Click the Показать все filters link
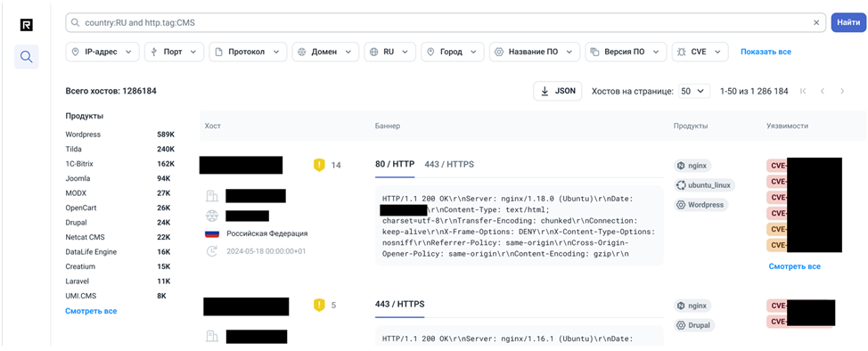Screen dimensions: 868x351 tap(766, 52)
